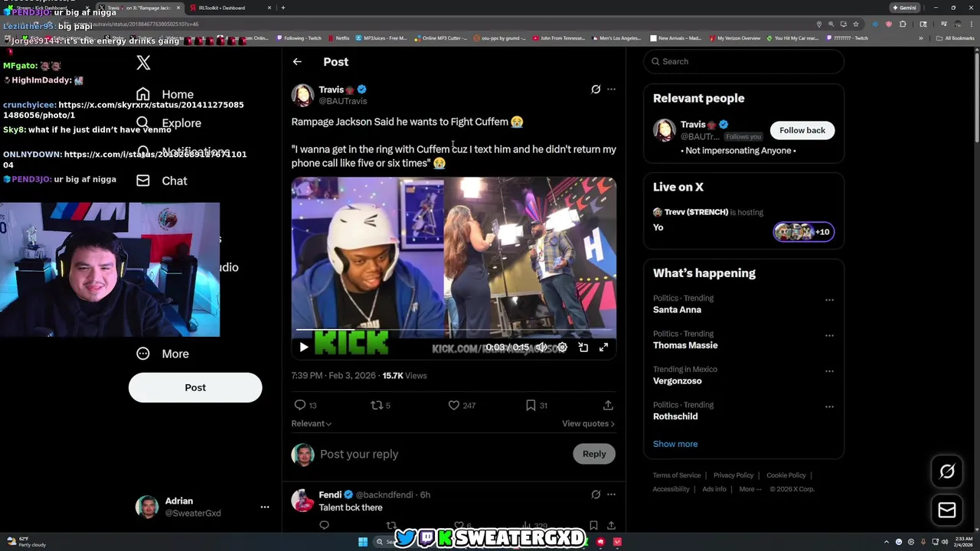Viewport: 980px width, 551px height.
Task: Switch to IRLToolkit Dashboard tab
Action: [230, 8]
